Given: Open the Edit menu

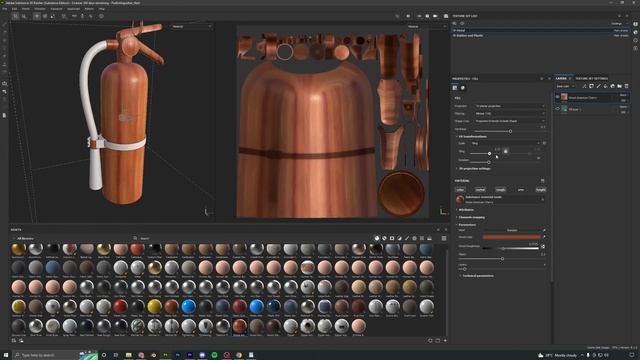Looking at the screenshot, I should pyautogui.click(x=14, y=9).
